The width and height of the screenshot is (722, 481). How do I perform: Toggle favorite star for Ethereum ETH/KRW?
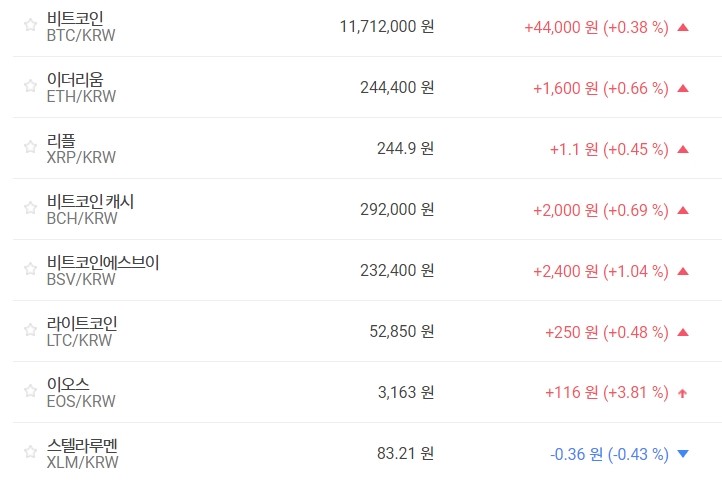tap(30, 87)
